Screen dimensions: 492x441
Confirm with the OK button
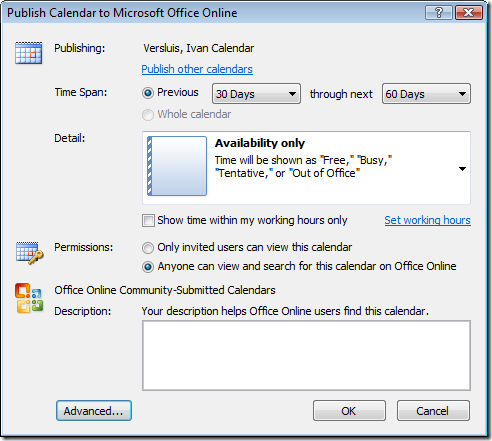click(x=349, y=411)
